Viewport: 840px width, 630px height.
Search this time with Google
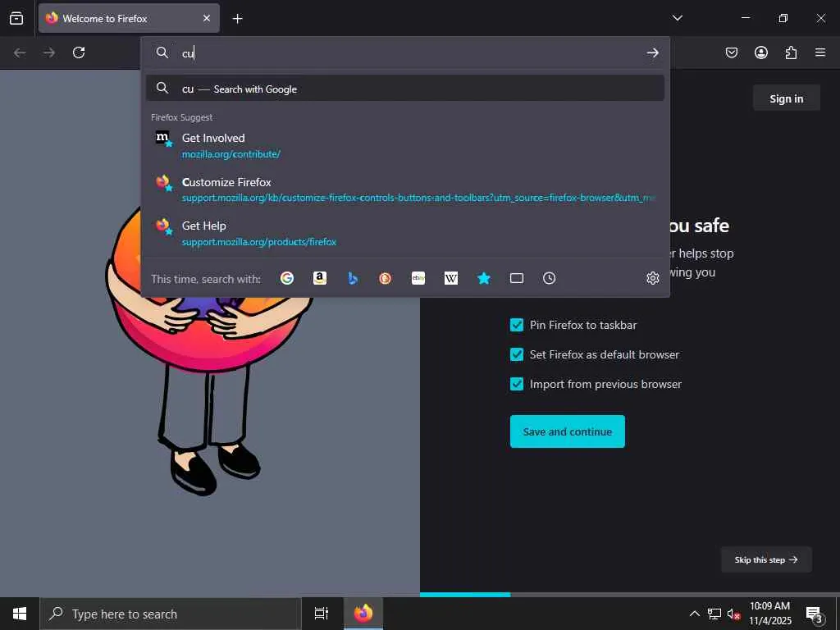coord(287,278)
